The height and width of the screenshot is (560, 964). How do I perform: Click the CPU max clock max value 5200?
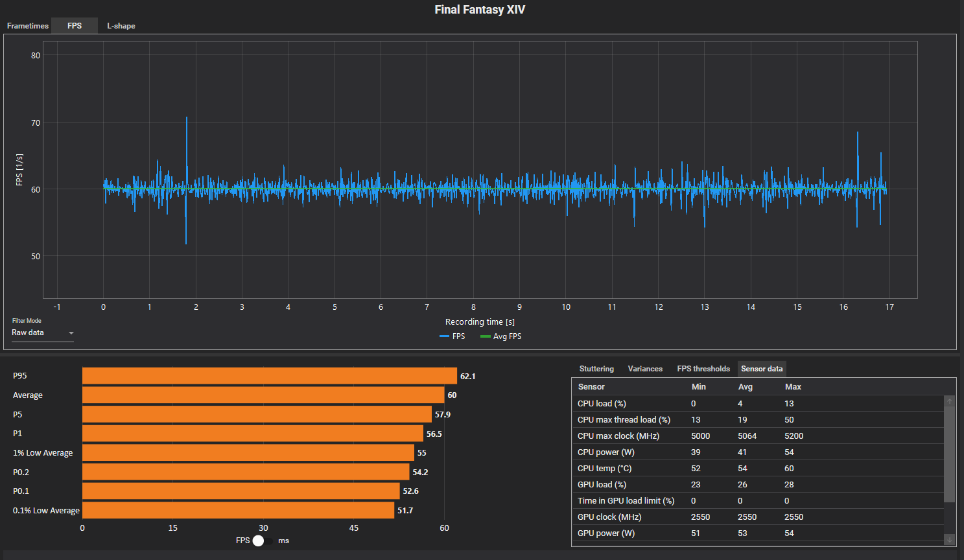(x=794, y=436)
